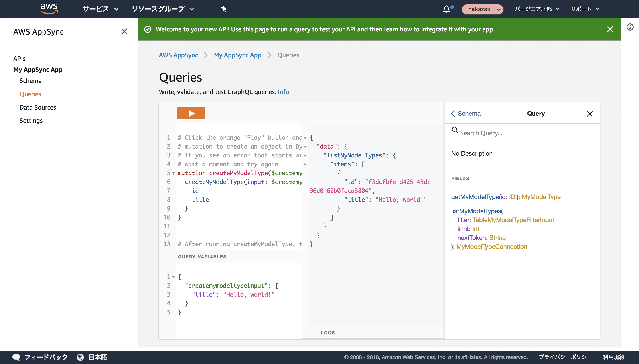Screen dimensions: 639x364
Task: Collapse the top-level result JSON fold arrow
Action: coord(305,138)
